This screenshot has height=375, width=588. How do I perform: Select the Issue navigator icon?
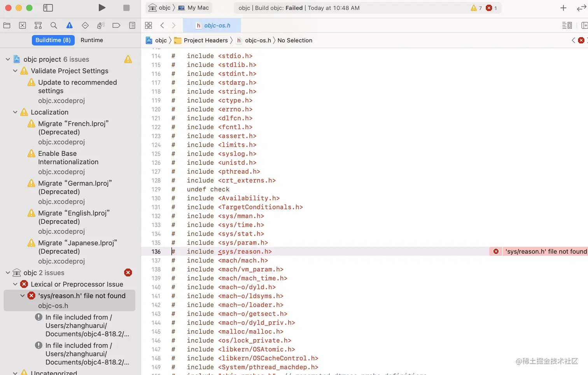click(x=69, y=25)
